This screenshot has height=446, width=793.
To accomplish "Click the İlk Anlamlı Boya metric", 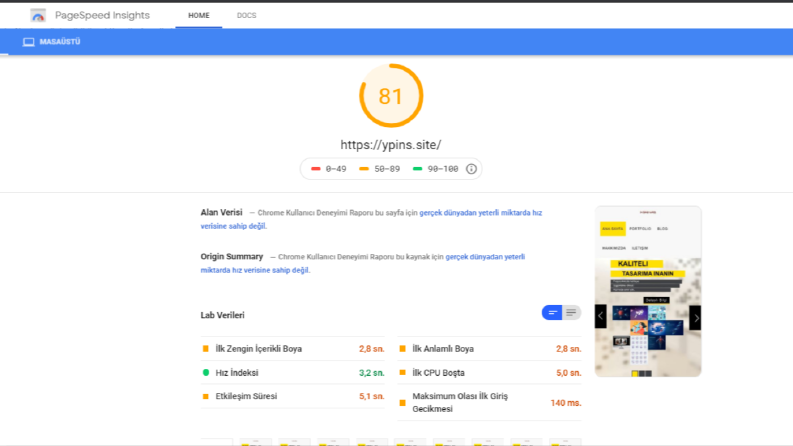I will (x=490, y=349).
